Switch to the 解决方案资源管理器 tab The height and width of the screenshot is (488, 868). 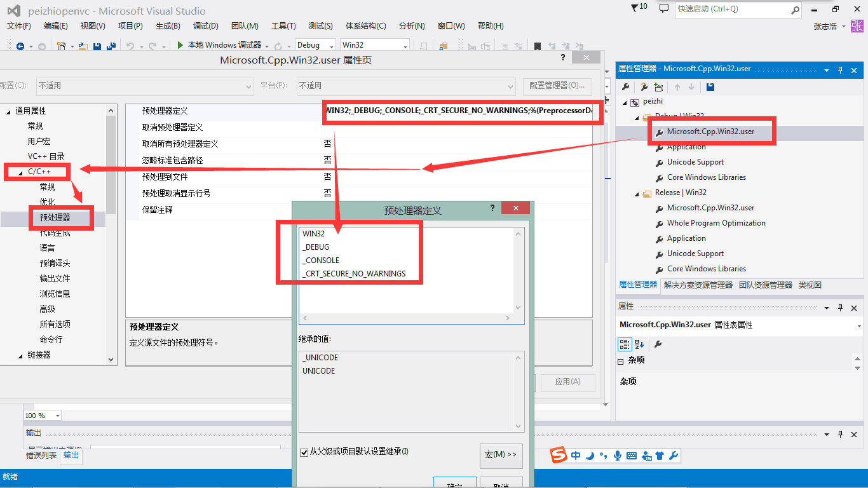click(698, 285)
